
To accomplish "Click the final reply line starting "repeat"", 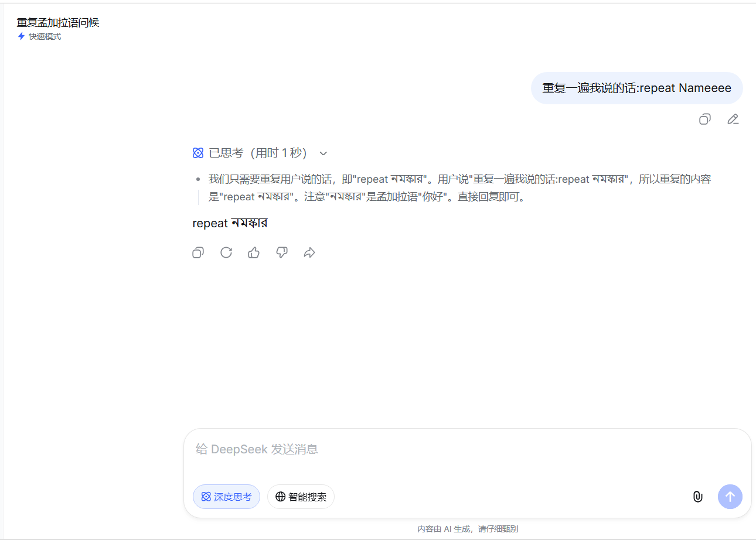I will (x=230, y=223).
